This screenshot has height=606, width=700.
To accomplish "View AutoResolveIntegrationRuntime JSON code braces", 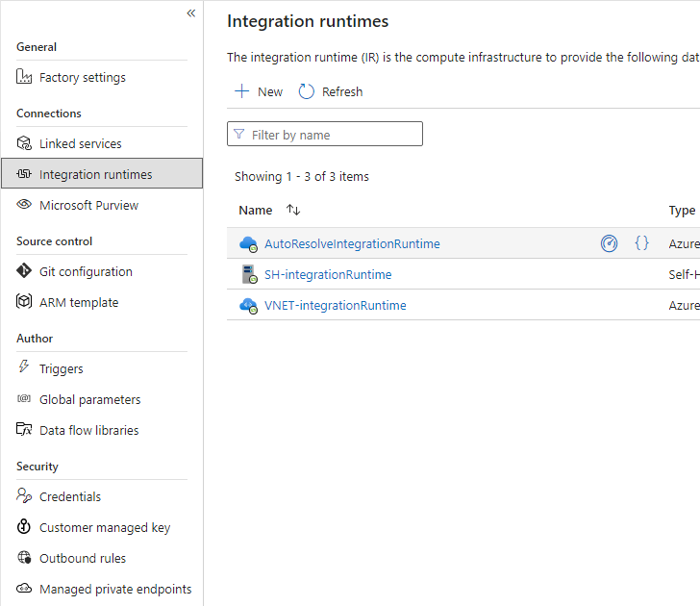I will click(x=642, y=243).
